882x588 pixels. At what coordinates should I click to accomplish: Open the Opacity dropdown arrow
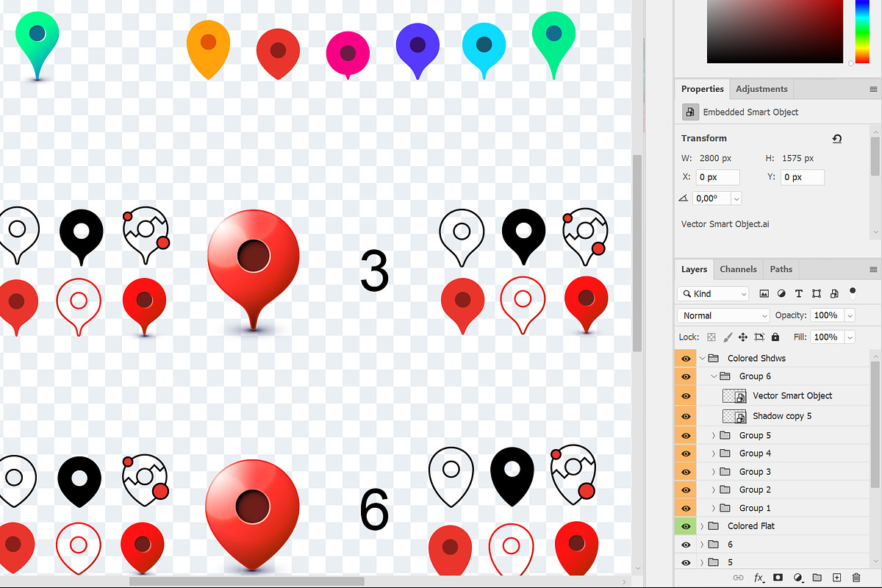coord(850,315)
